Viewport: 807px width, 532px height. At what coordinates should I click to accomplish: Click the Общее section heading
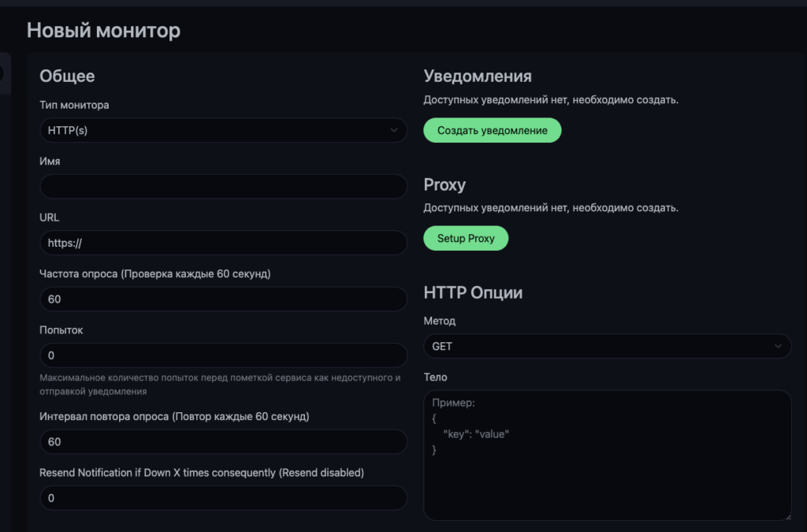[x=67, y=76]
